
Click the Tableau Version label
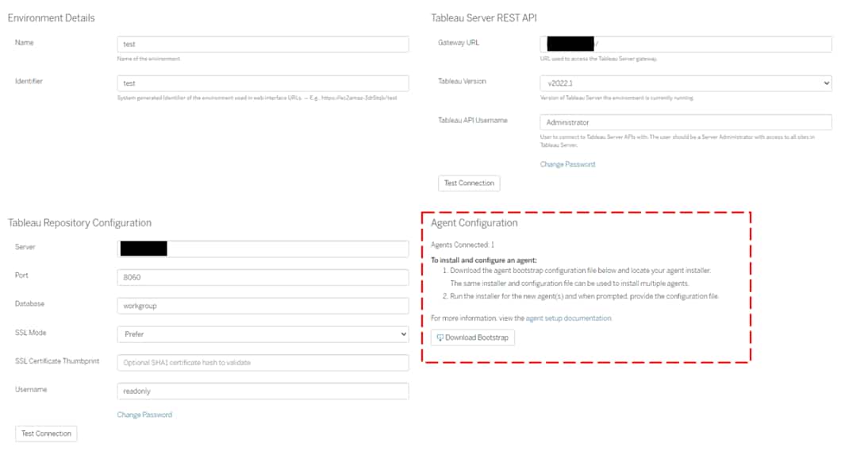pyautogui.click(x=463, y=82)
